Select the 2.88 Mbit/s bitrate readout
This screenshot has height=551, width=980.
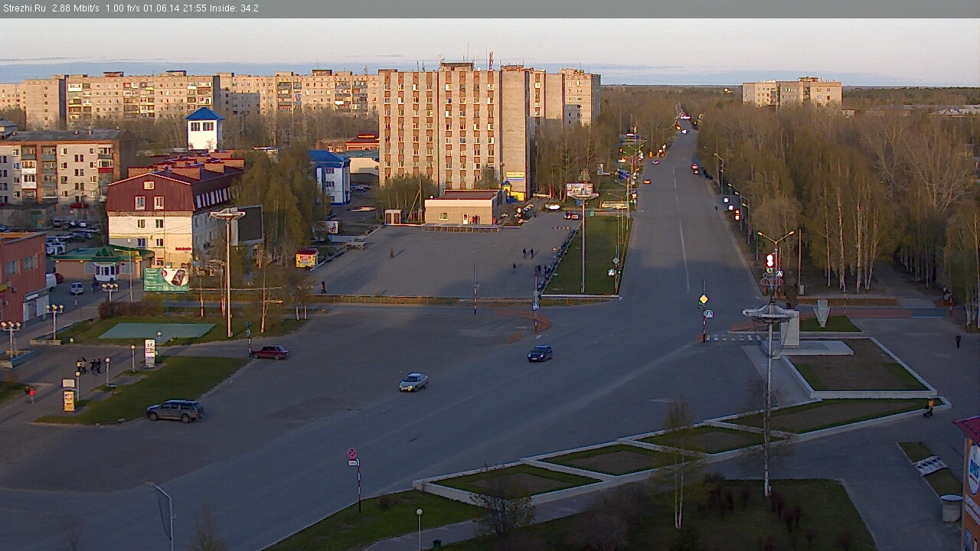tap(75, 8)
